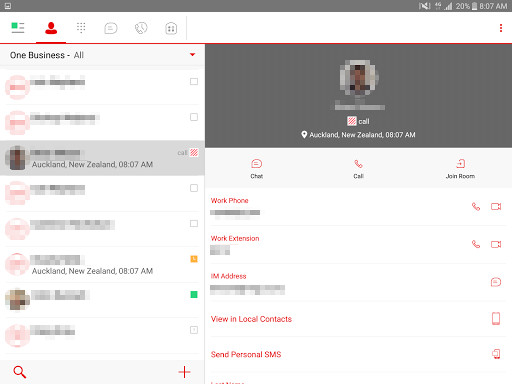Screen dimensions: 512x384
Task: Open the three-dot overflow menu
Action: point(501,28)
